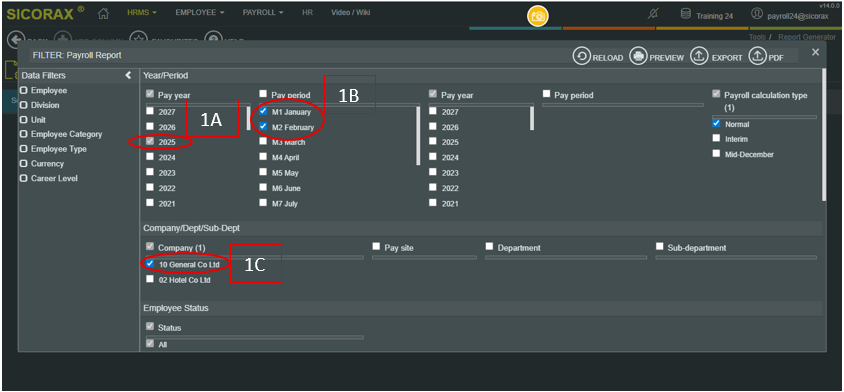
Task: Check 2025 in the second Pay year list
Action: 433,142
